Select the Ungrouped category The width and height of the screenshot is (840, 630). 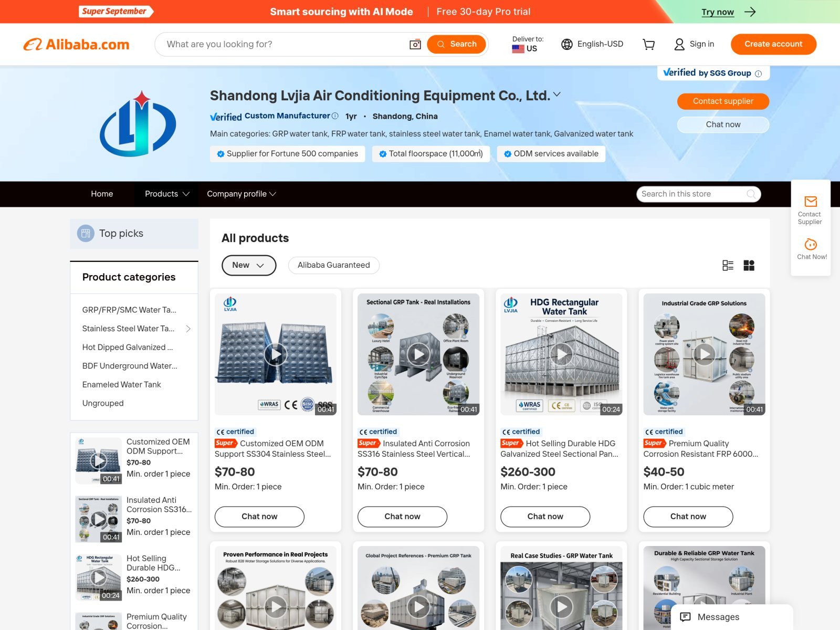tap(103, 403)
